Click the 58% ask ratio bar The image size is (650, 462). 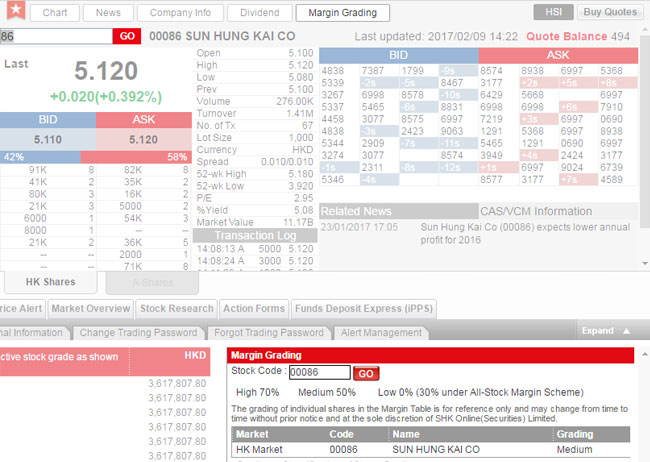pos(136,157)
